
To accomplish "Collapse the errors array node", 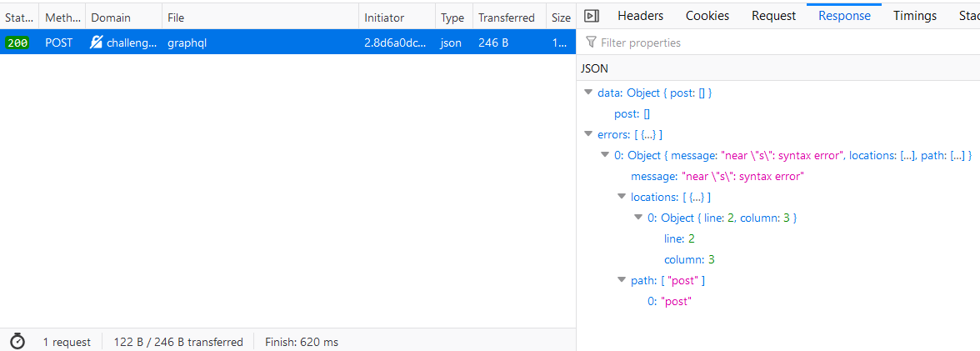I will 589,134.
